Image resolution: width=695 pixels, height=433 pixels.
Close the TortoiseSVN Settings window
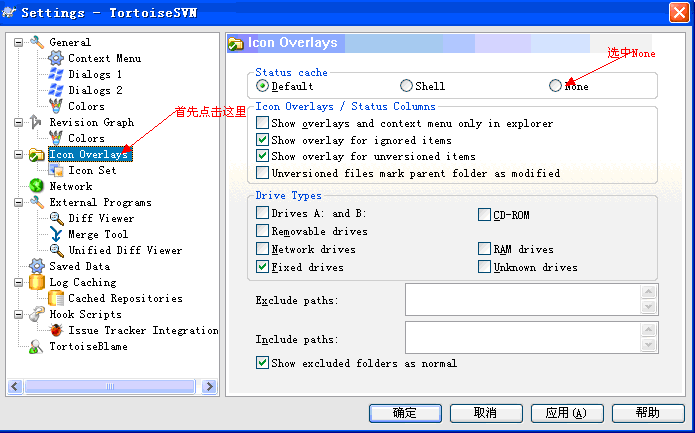click(679, 12)
